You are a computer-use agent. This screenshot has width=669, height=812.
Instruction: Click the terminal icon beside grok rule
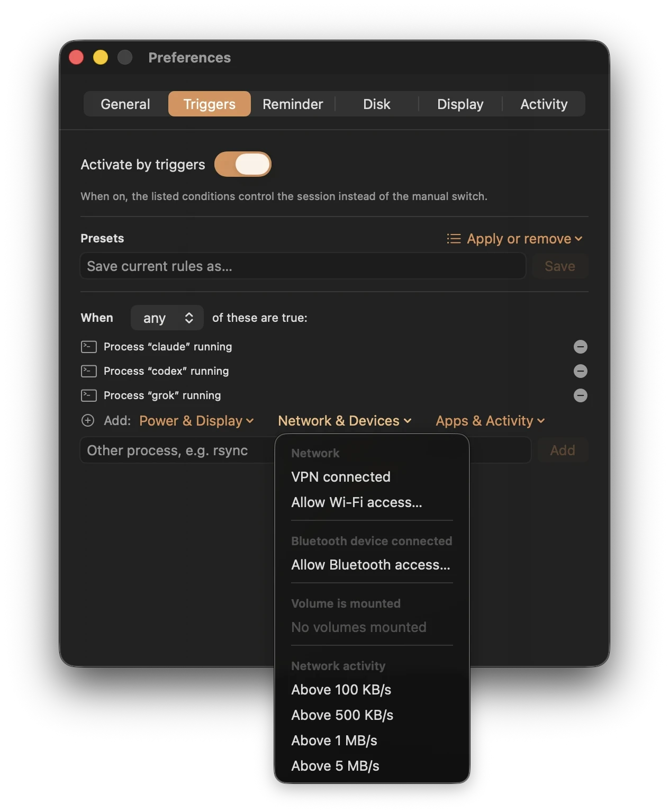(88, 395)
